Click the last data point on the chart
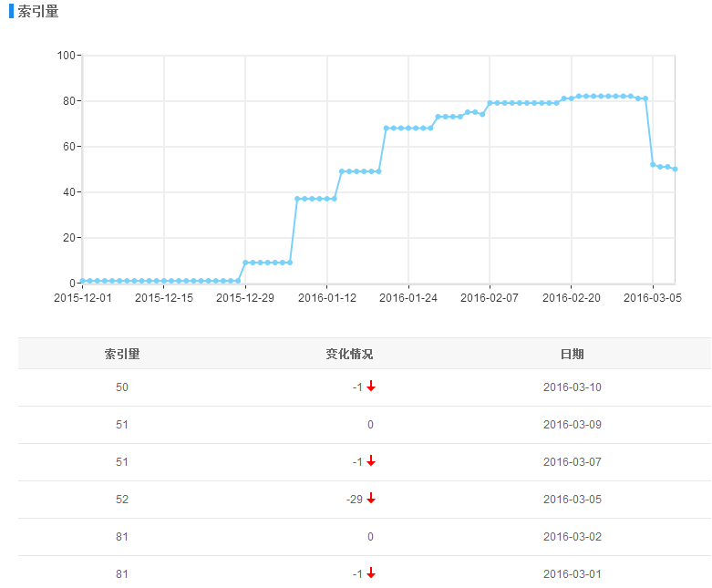The image size is (712, 588). click(x=675, y=169)
